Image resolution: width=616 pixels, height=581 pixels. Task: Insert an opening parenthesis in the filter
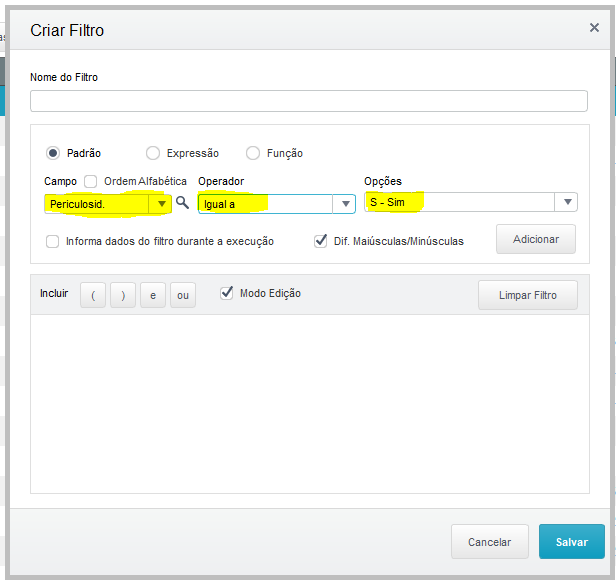93,295
